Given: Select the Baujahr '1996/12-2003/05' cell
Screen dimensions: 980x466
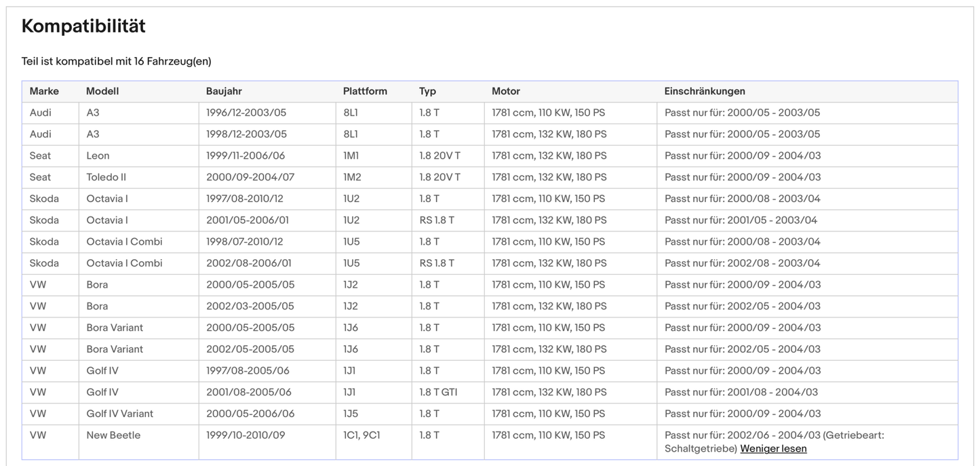Looking at the screenshot, I should tap(246, 113).
